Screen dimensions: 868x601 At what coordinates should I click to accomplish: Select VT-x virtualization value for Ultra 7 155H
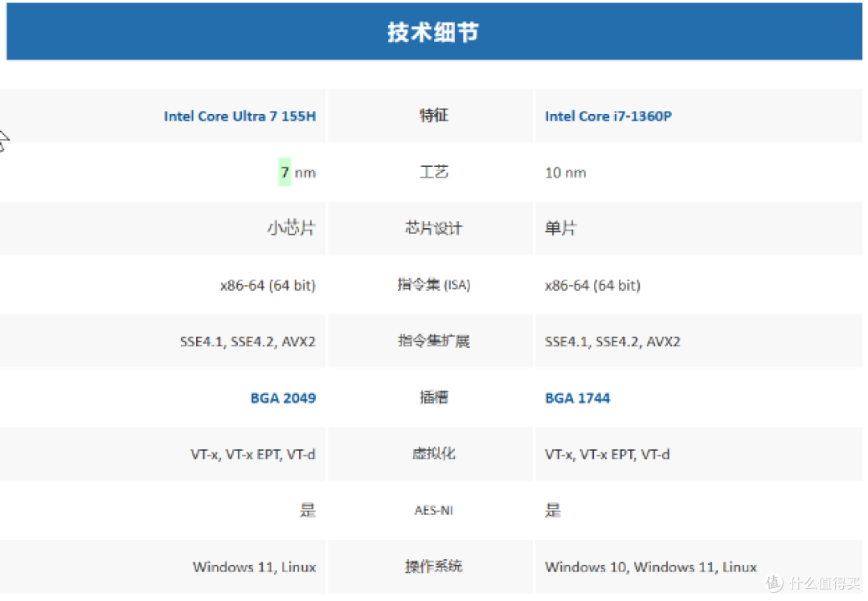[253, 454]
